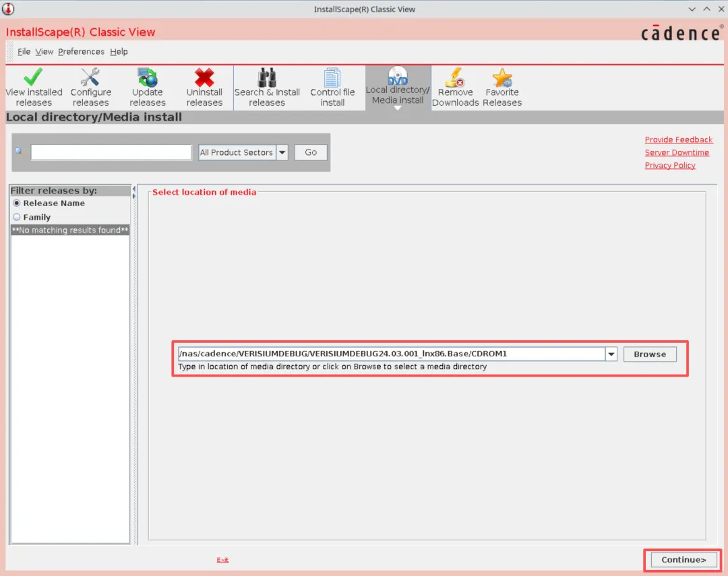Open the File menu
The width and height of the screenshot is (728, 576).
pyautogui.click(x=24, y=51)
